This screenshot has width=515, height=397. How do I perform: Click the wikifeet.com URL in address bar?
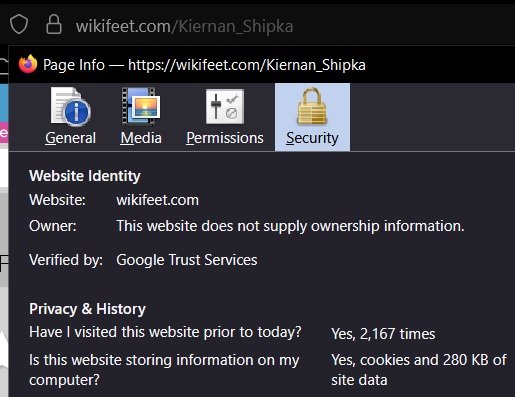184,26
